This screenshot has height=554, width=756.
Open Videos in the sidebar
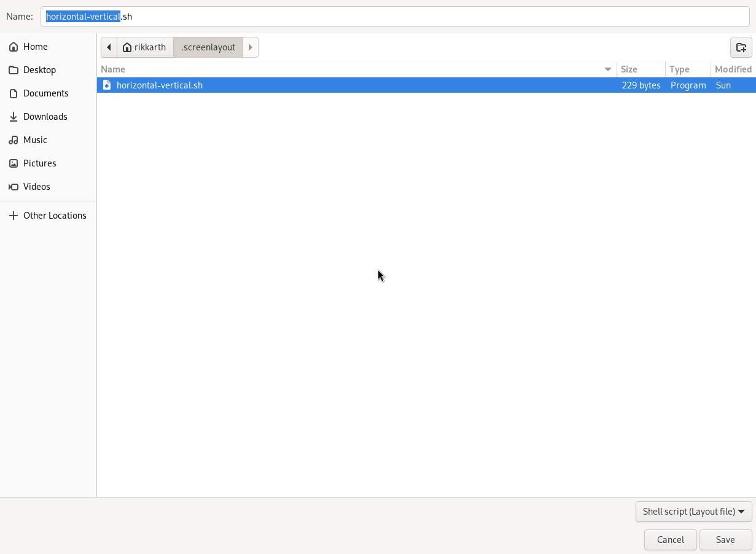click(x=48, y=187)
